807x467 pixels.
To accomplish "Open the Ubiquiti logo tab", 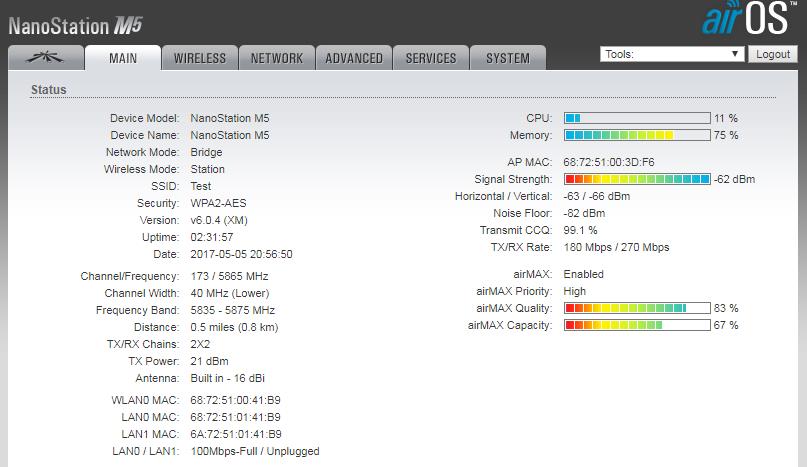I will coord(45,58).
